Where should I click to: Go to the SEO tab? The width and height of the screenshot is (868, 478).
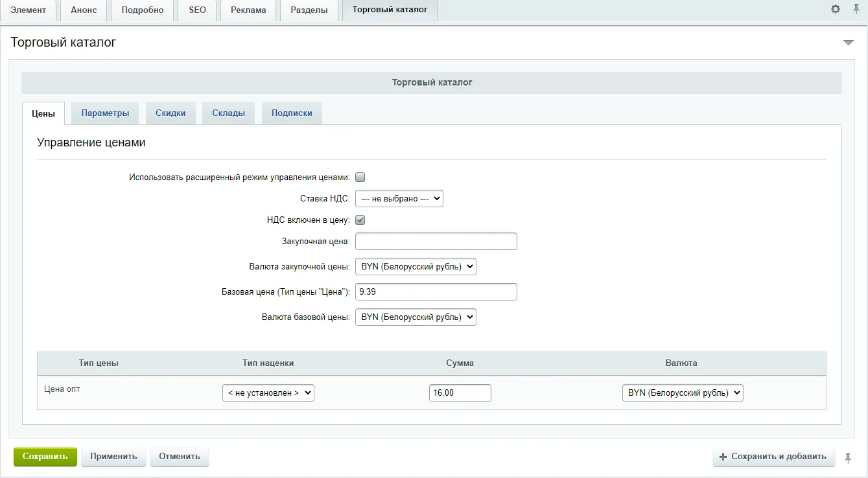[x=197, y=10]
